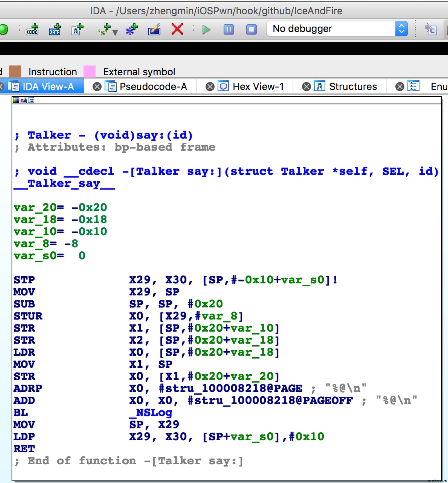Click the asterisk make-array toolbar icon

click(132, 30)
